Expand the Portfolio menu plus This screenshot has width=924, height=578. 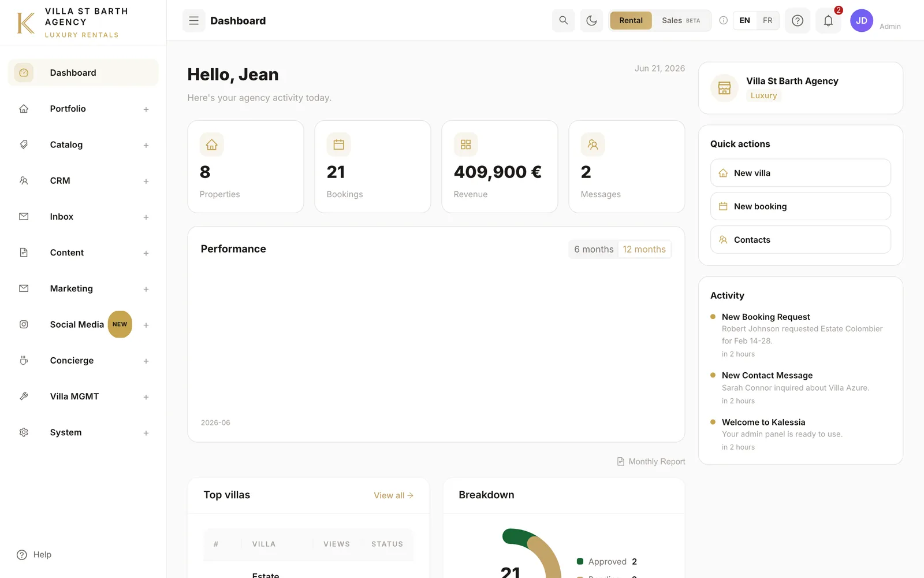[x=146, y=109]
